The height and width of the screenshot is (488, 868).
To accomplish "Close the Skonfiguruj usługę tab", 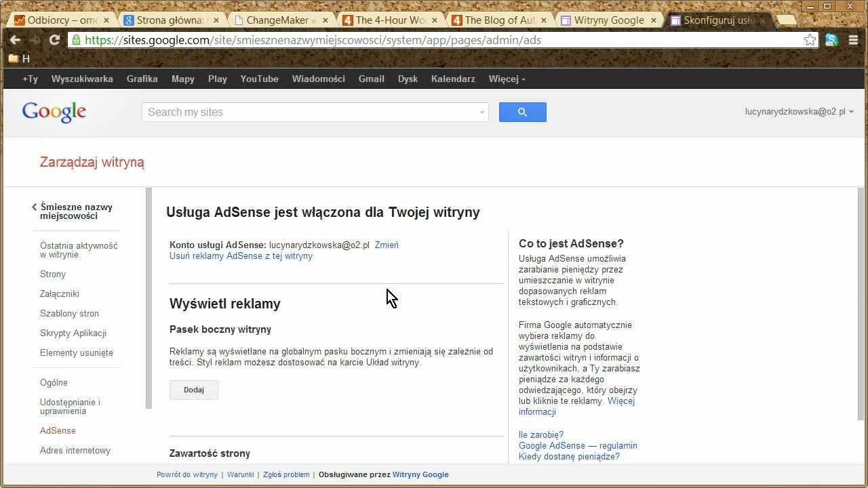I will click(763, 20).
